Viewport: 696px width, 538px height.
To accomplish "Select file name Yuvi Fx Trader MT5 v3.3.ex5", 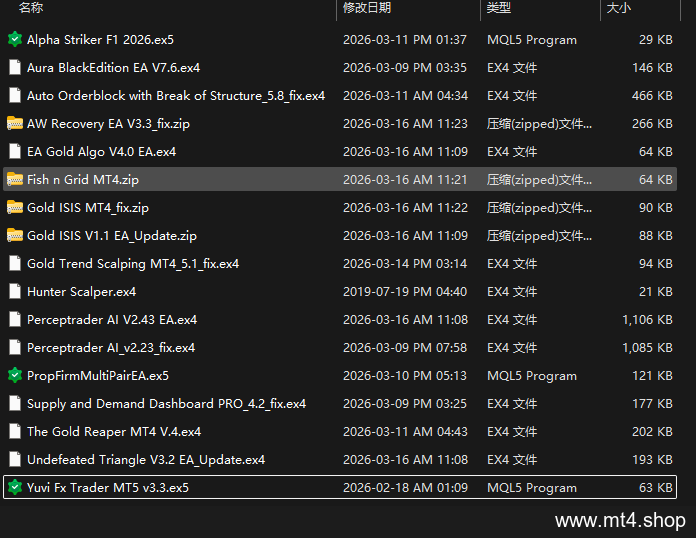I will tap(108, 487).
